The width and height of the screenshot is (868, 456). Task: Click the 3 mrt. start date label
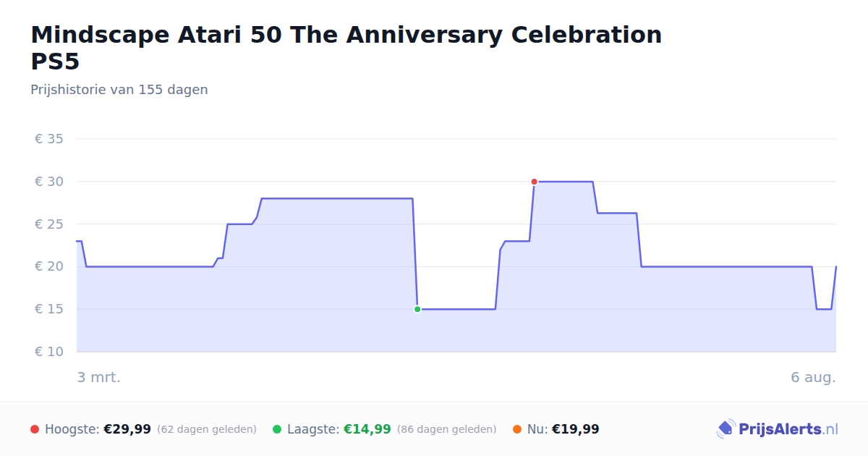[x=98, y=377]
